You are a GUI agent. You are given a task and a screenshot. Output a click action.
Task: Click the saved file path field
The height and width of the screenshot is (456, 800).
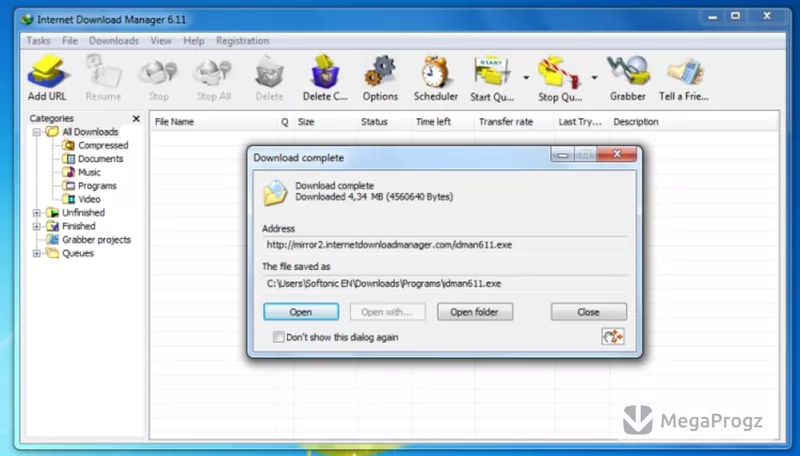point(444,284)
